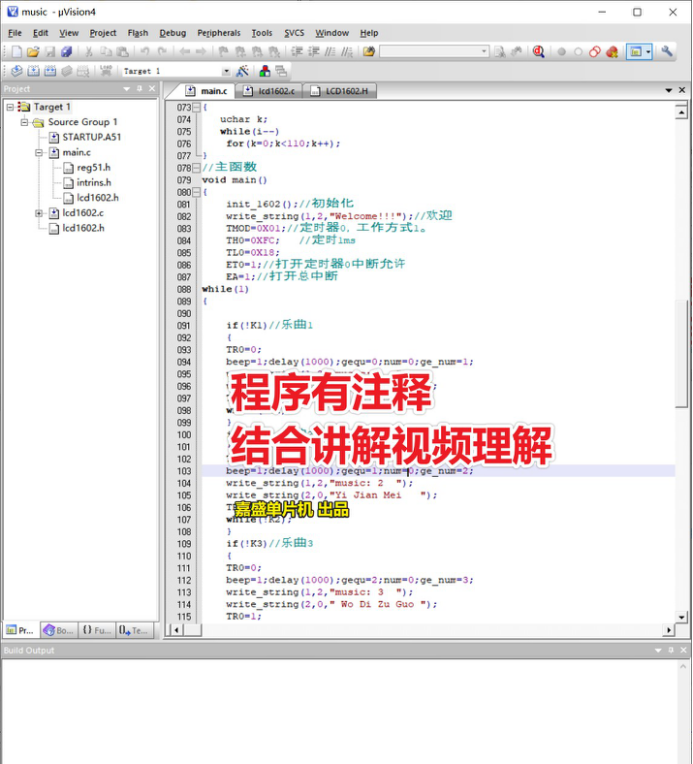Image resolution: width=693 pixels, height=764 pixels.
Task: Open editor tab list dropdown arrow
Action: click(x=669, y=91)
